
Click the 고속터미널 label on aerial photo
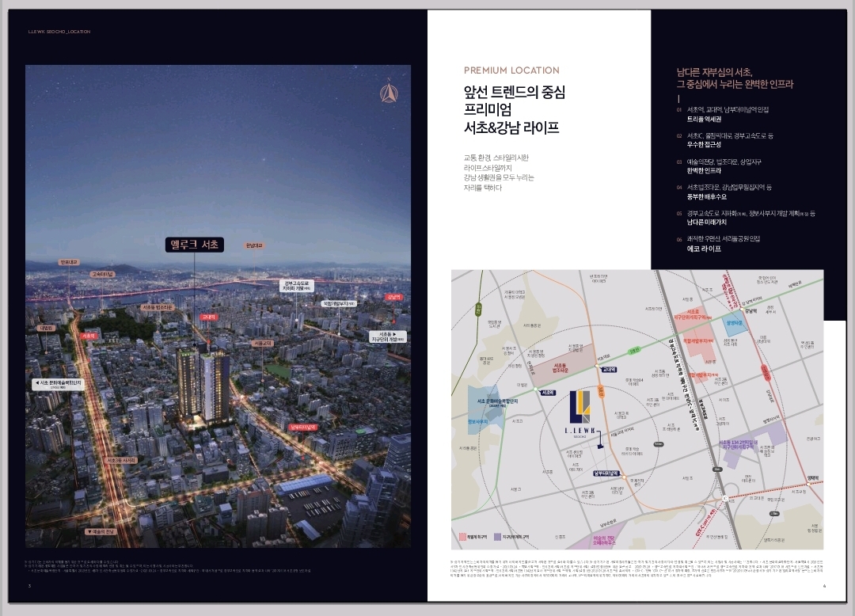click(x=103, y=274)
